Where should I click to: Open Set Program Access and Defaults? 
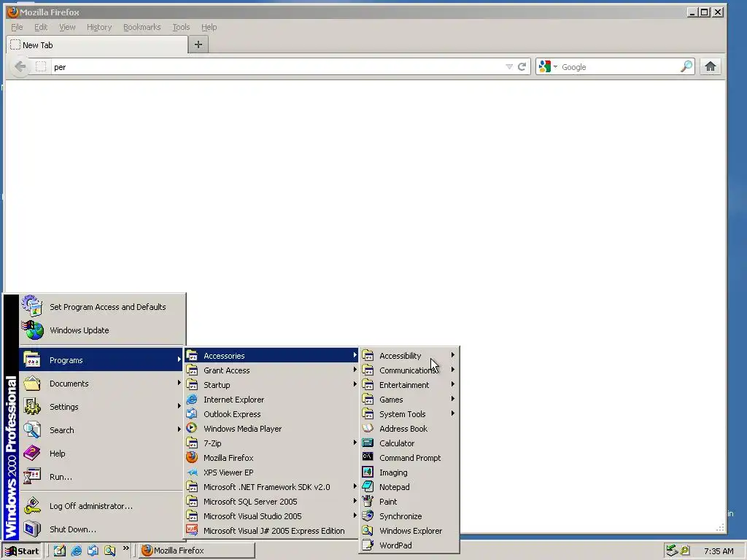coord(102,307)
